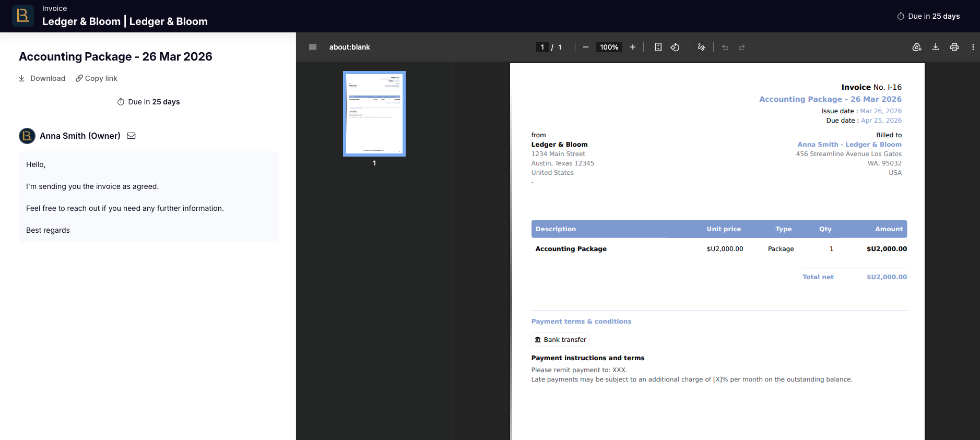Screen dimensions: 980x440
Task: Click the Description column header
Action: click(x=556, y=229)
